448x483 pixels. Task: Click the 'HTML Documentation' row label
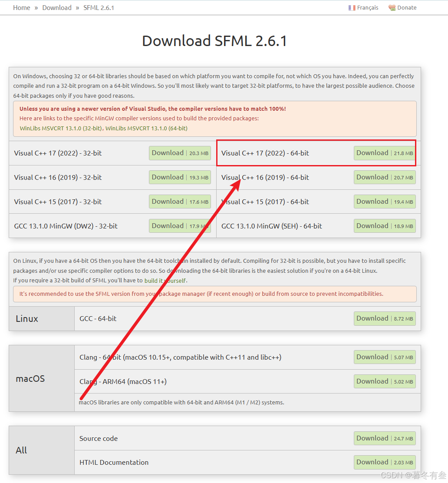click(114, 462)
